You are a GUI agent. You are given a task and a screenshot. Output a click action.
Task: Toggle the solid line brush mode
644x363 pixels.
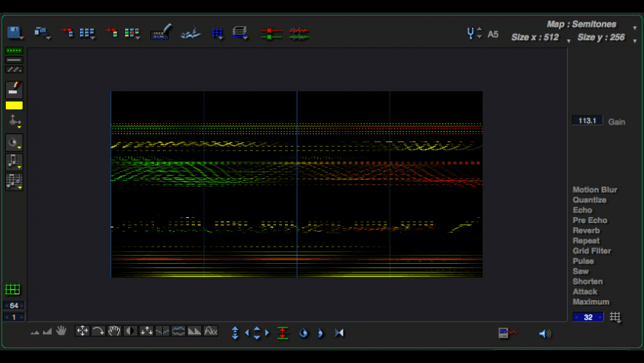[14, 60]
